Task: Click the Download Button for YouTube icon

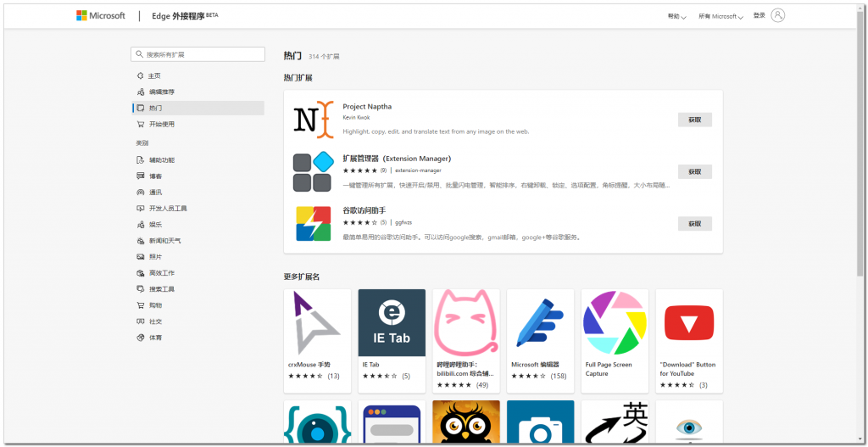Action: (x=688, y=322)
